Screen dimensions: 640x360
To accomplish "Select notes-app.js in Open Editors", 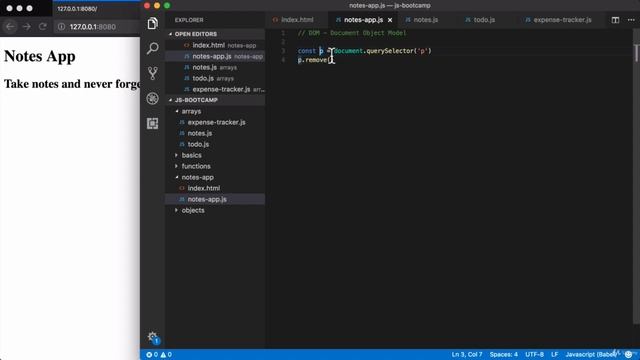I will tap(215, 56).
